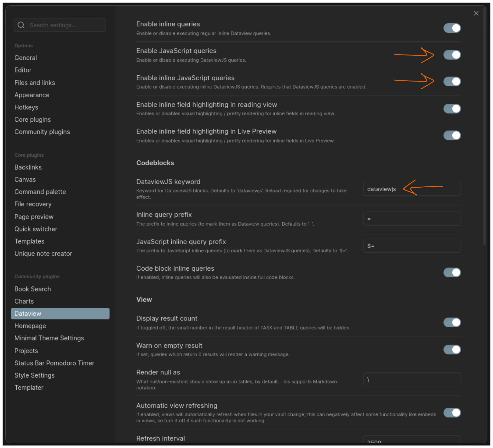
Task: Focus the Inline query prefix field
Action: [412, 219]
